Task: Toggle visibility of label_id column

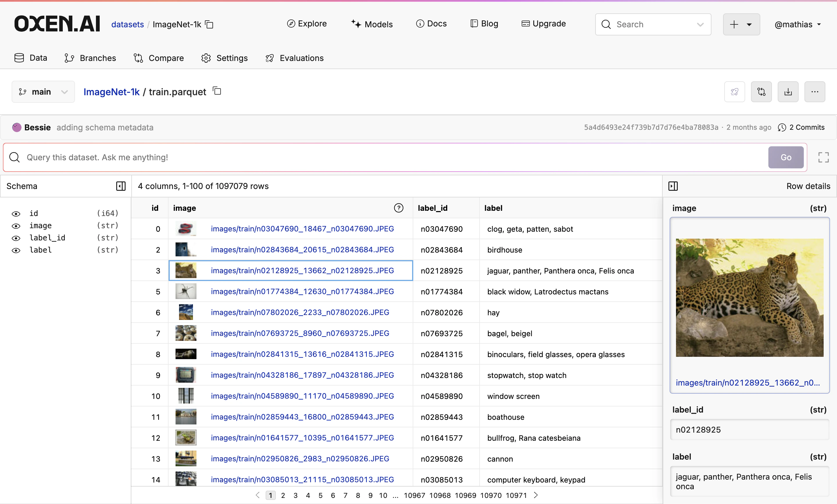Action: pos(16,238)
